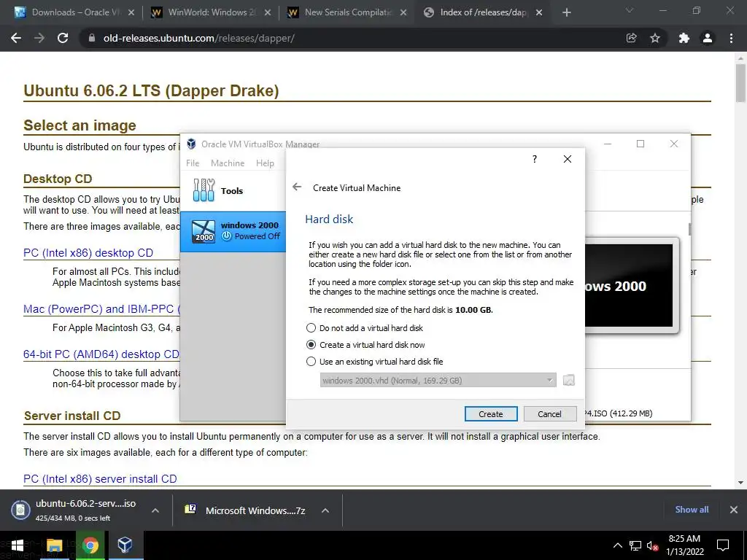The width and height of the screenshot is (747, 560).
Task: Click the padlock site info icon
Action: pyautogui.click(x=92, y=38)
